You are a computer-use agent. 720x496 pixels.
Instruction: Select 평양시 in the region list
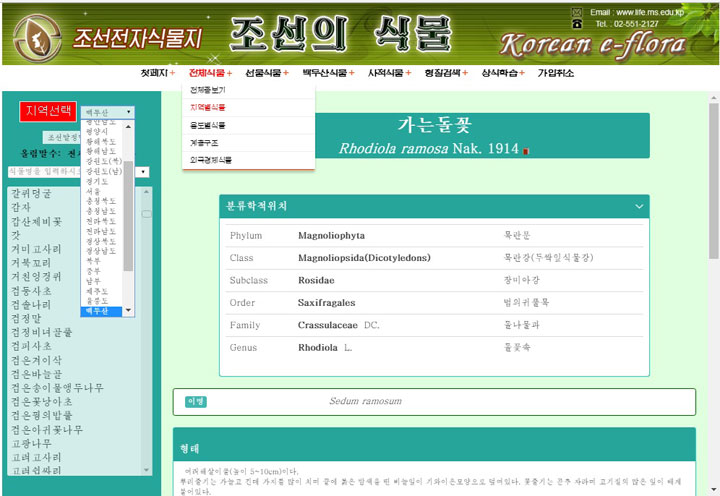coord(97,131)
